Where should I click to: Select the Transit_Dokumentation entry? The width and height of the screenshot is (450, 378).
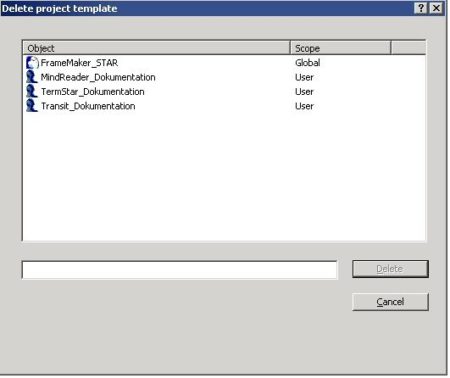(x=88, y=106)
